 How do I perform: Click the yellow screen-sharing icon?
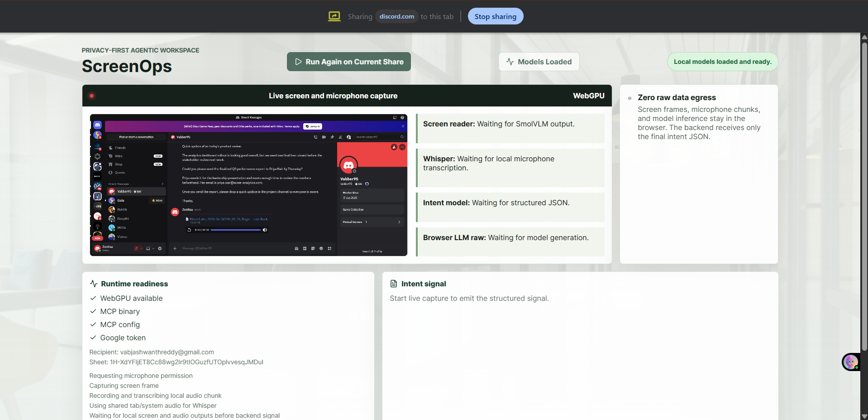point(334,16)
